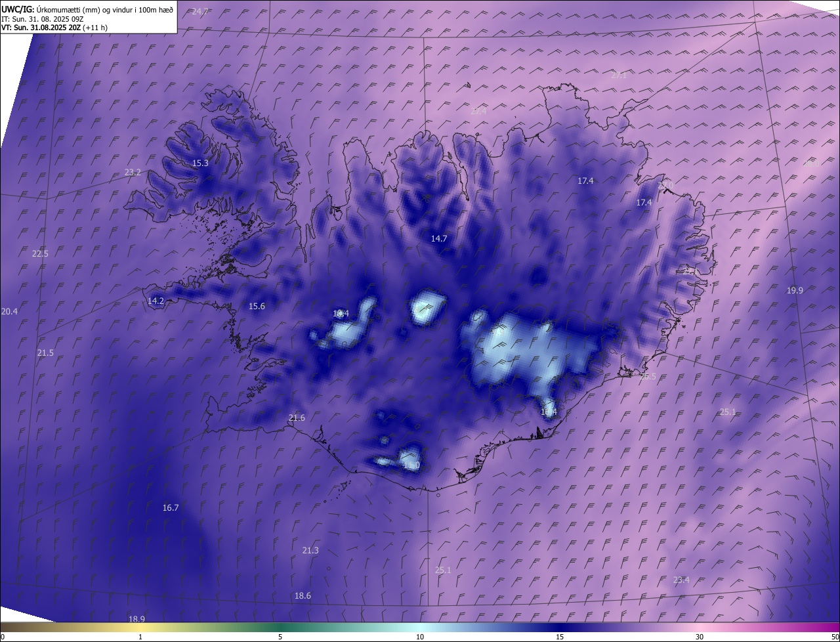
Task: Click the 27.4 value label
Action: coord(478,112)
